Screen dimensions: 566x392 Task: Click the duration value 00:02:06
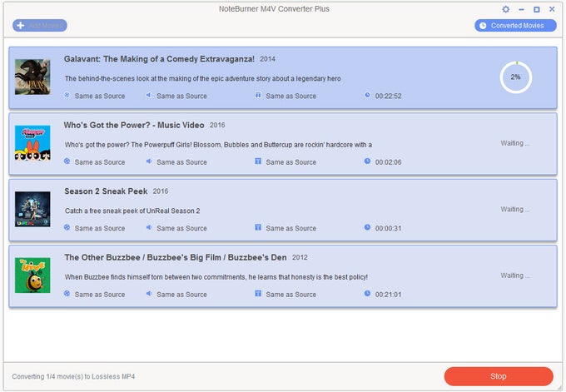[x=389, y=162]
